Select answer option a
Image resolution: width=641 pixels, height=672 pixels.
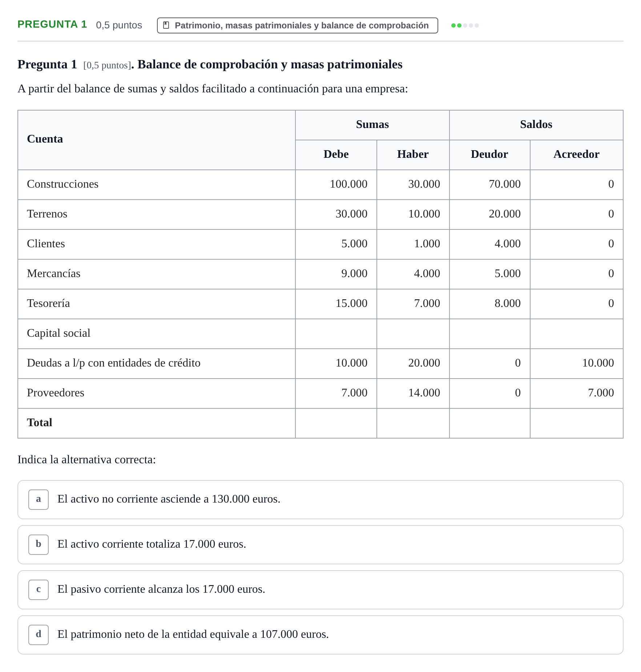click(39, 499)
